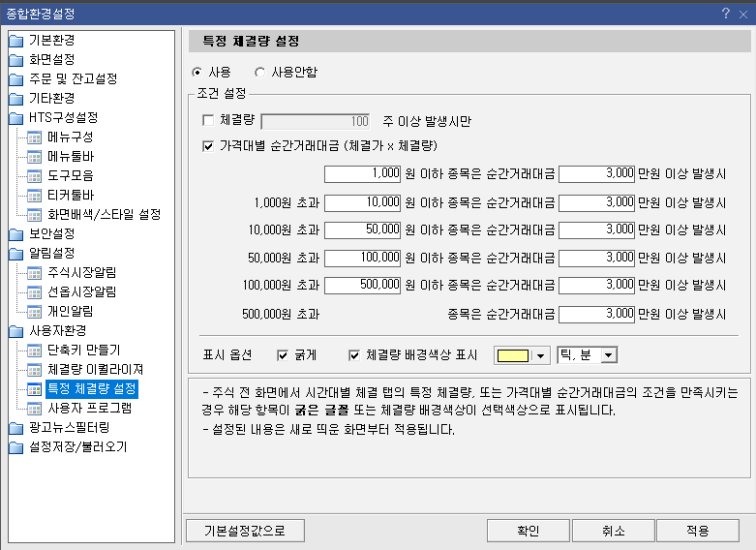756x550 pixels.
Task: Open 주문 및 잔고설정 tree item
Action: click(x=74, y=78)
